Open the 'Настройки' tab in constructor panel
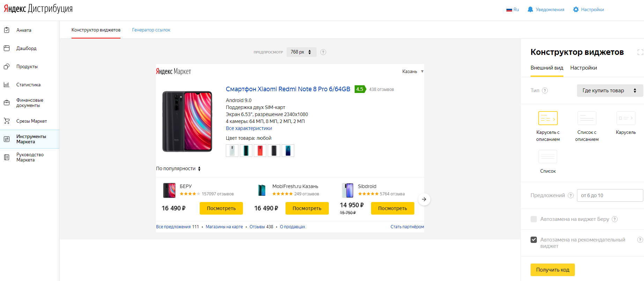Viewport: 644px width, 281px height. click(583, 68)
